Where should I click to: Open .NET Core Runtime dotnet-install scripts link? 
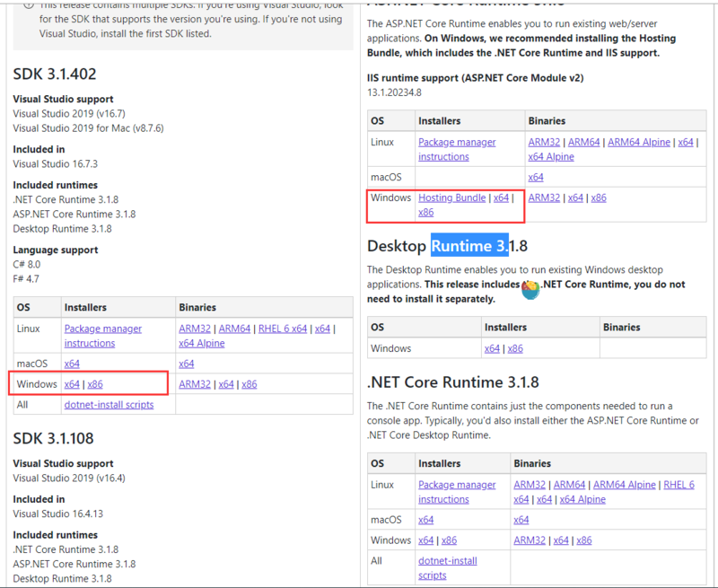point(447,568)
